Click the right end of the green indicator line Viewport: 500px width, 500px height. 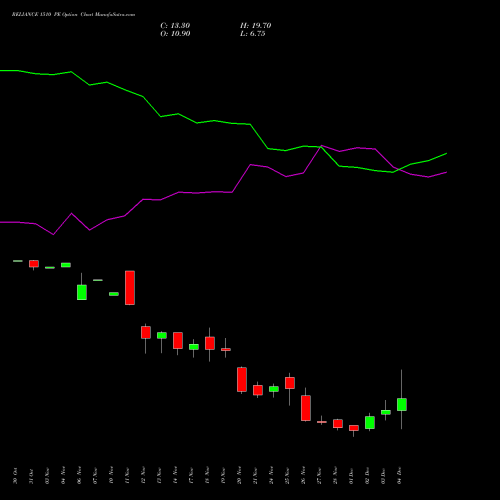click(x=446, y=154)
